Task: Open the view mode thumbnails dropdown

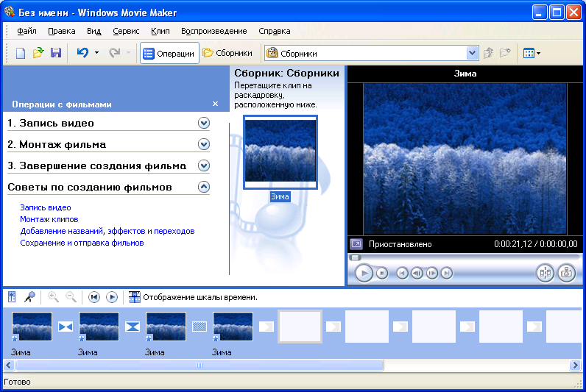Action: pyautogui.click(x=532, y=54)
